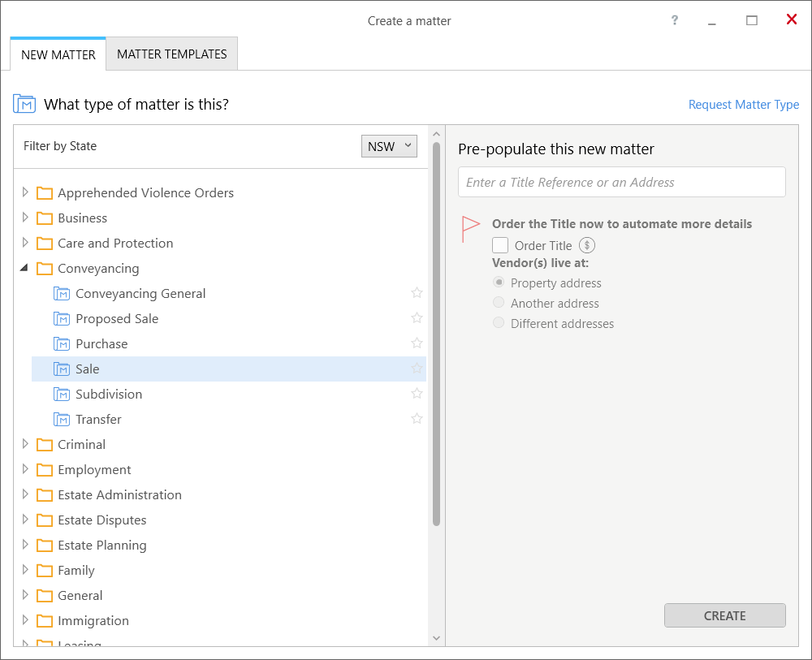Viewport: 812px width, 660px height.
Task: Enable the Order Title checkbox
Action: pos(500,246)
